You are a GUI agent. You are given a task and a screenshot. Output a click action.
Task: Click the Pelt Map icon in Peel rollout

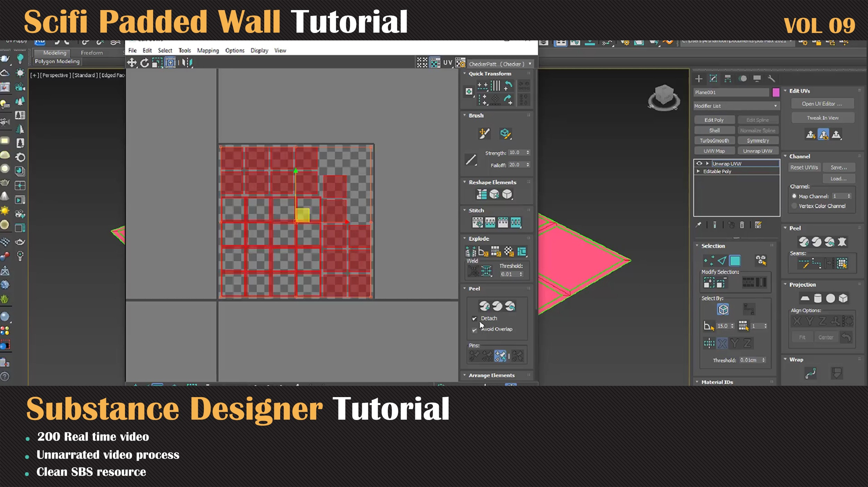tap(842, 242)
